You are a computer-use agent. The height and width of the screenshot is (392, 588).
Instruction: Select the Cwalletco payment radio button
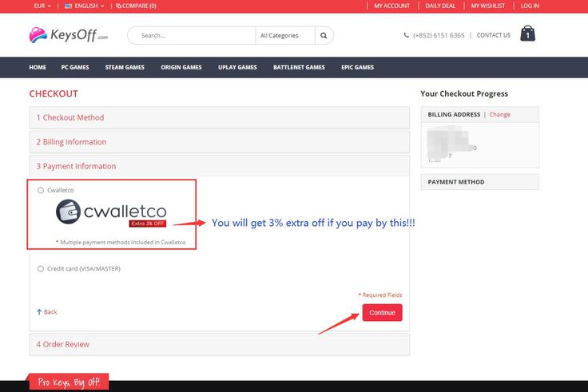(41, 190)
